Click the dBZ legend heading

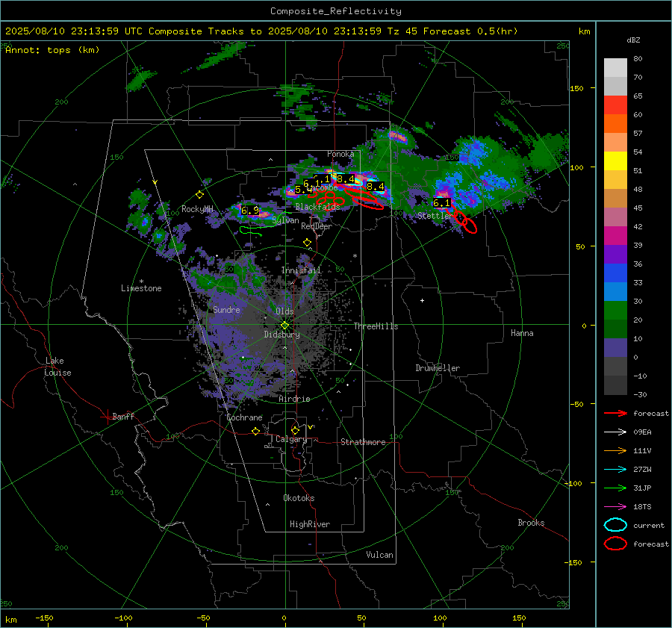tap(633, 40)
